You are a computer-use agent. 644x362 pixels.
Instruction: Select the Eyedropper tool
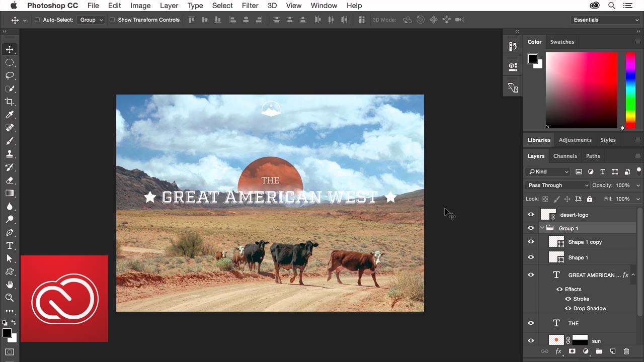tap(10, 115)
